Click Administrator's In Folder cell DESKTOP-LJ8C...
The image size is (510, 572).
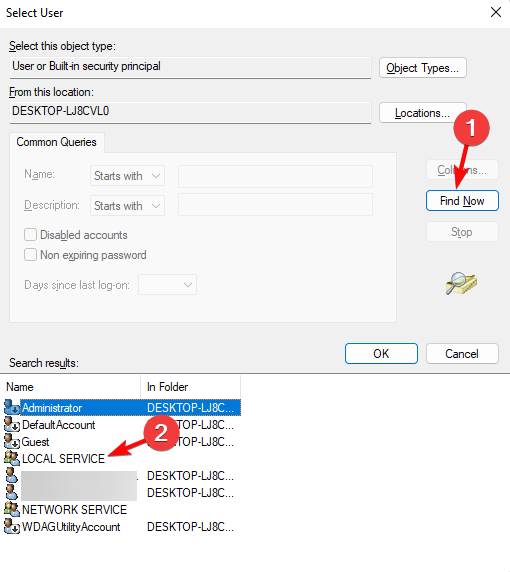[190, 407]
